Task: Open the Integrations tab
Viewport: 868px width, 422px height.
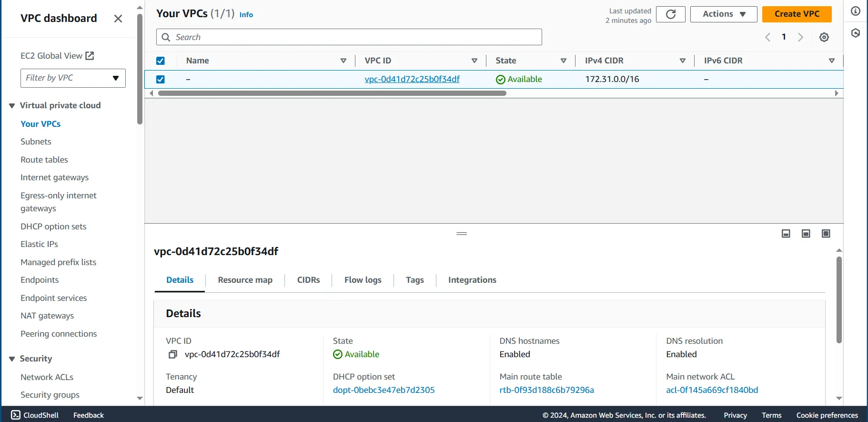Action: (x=472, y=280)
